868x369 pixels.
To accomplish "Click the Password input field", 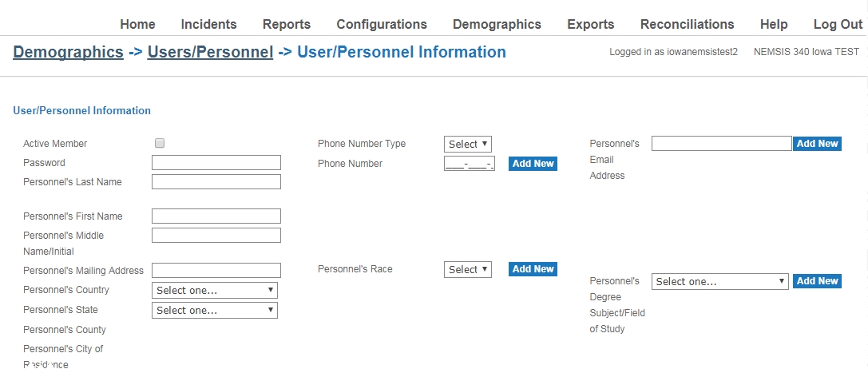I will 216,163.
